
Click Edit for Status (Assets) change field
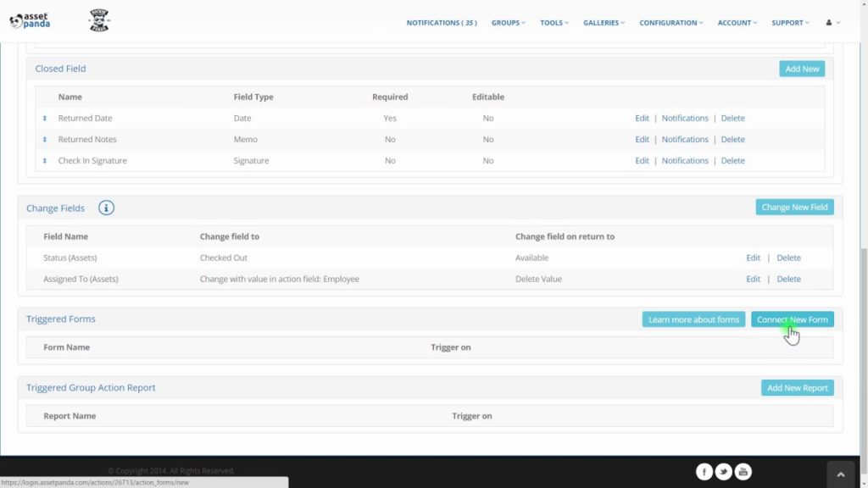[x=753, y=258]
